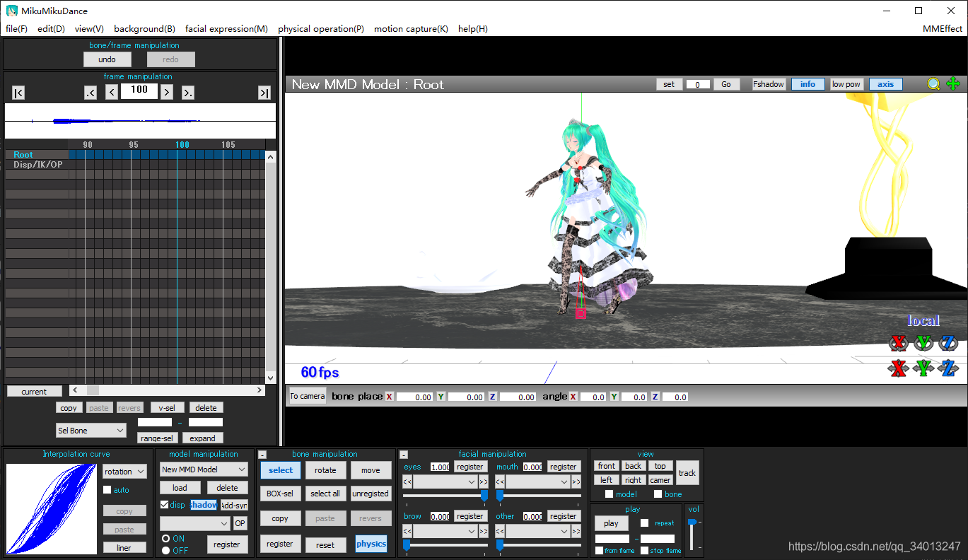Image resolution: width=968 pixels, height=560 pixels.
Task: Click next eyes morph arrow
Action: point(484,482)
